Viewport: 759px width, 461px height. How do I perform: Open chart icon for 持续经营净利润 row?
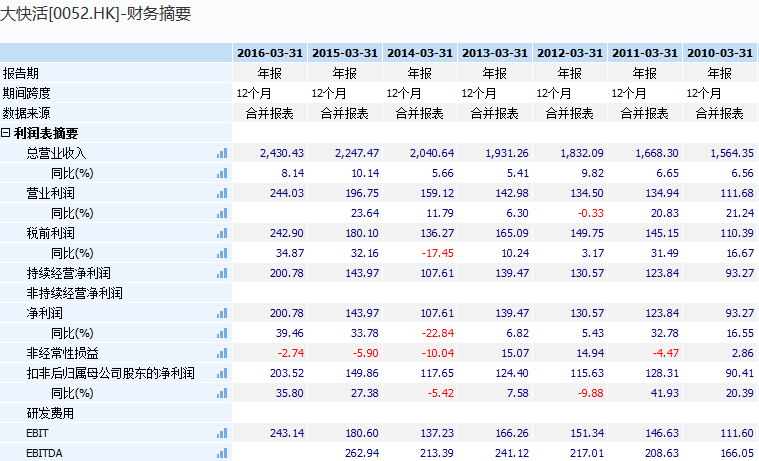click(x=222, y=274)
